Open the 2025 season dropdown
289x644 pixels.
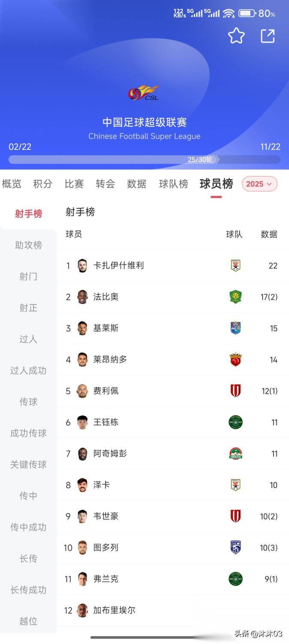tap(259, 184)
